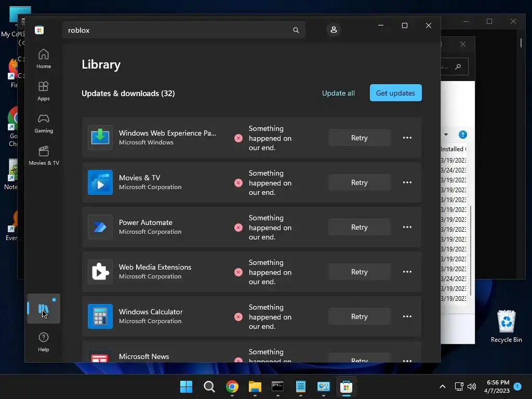The width and height of the screenshot is (532, 399).
Task: Select the Library icon in the sidebar
Action: pyautogui.click(x=44, y=309)
